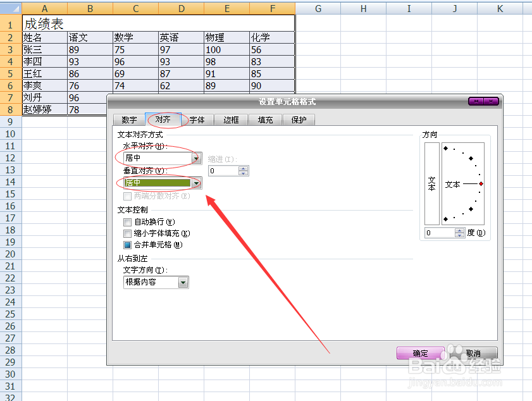The image size is (532, 401).
Task: Switch to the 保护 tab
Action: click(x=299, y=120)
